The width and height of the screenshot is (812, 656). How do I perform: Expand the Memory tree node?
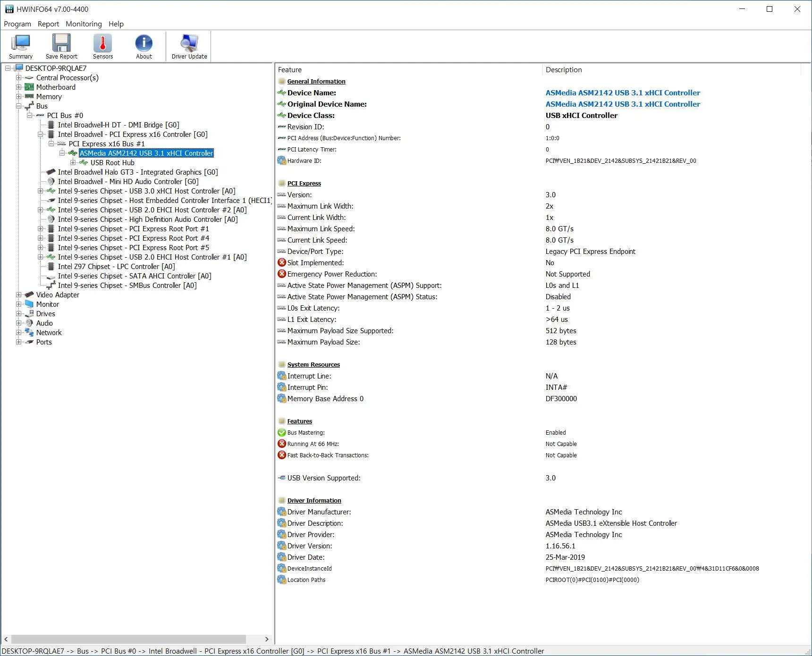pyautogui.click(x=19, y=96)
